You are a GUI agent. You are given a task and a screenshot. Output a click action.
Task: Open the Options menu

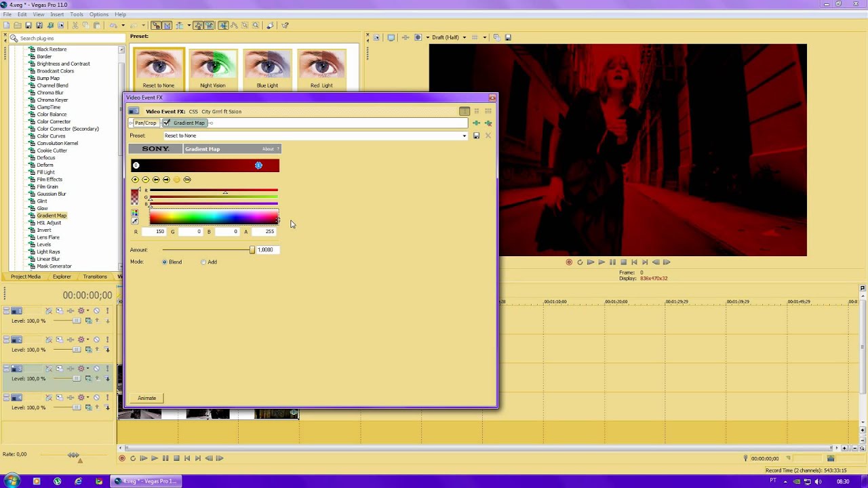pyautogui.click(x=98, y=14)
